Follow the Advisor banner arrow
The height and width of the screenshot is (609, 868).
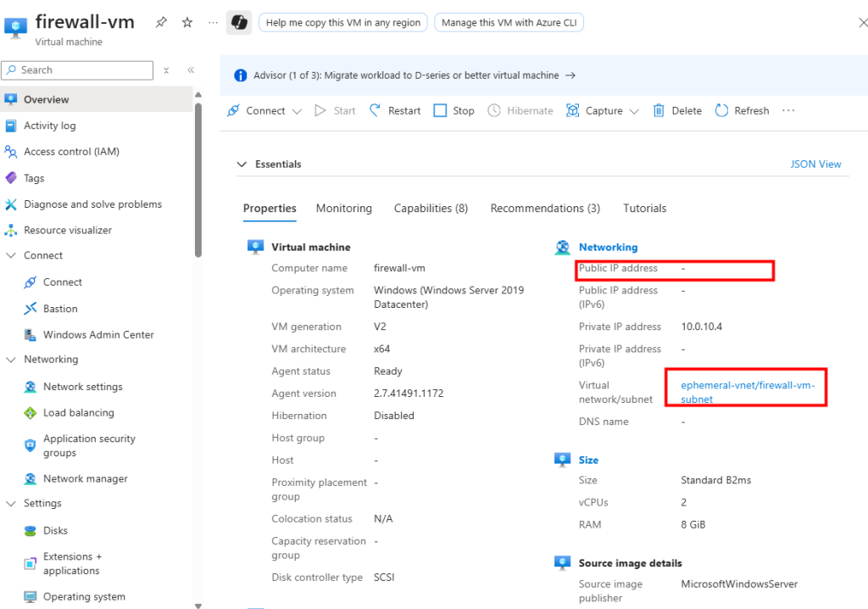(x=570, y=75)
